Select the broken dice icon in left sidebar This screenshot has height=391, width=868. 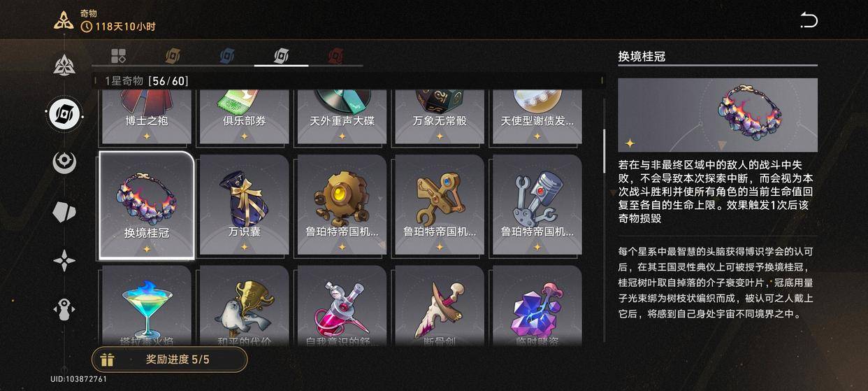pos(64,212)
